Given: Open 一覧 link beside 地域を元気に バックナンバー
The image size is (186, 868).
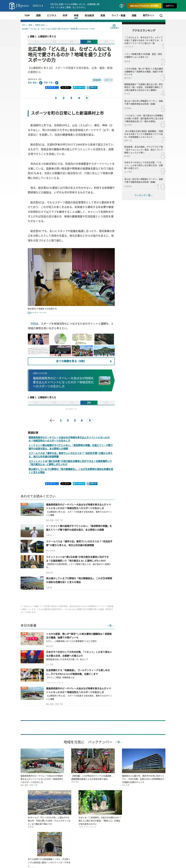Looking at the screenshot, I should click(118, 742).
